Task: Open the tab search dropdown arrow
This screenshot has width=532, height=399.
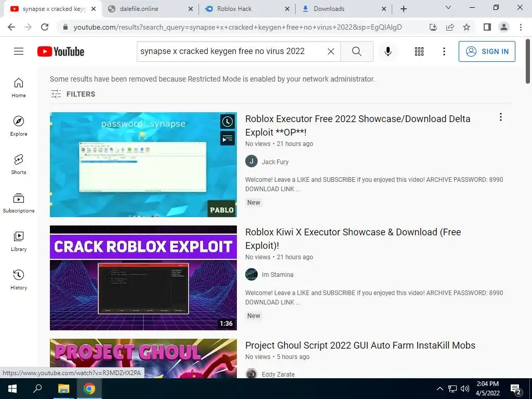Action: [448, 7]
